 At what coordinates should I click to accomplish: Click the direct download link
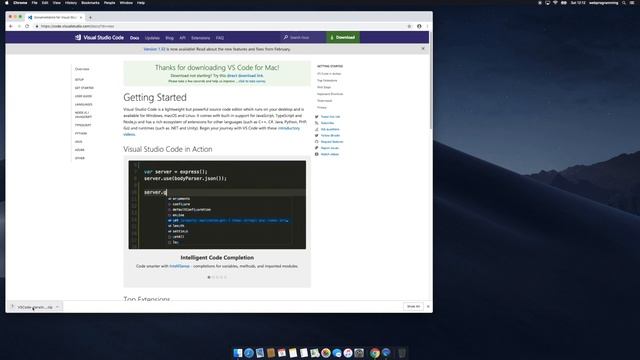(245, 76)
